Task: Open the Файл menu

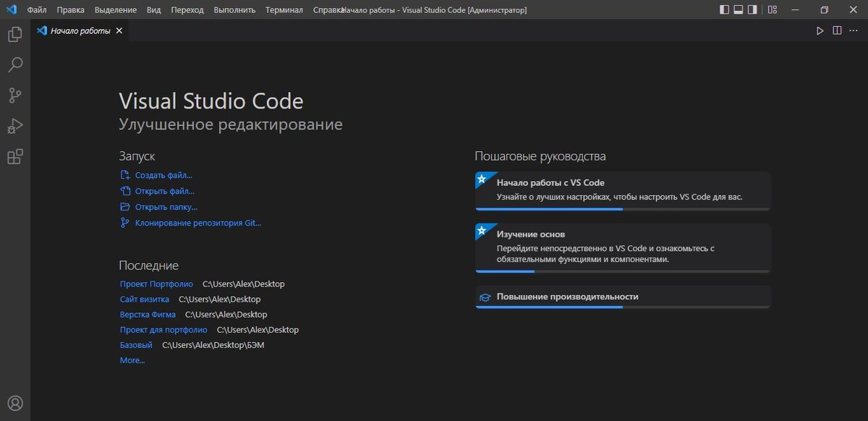Action: point(37,10)
